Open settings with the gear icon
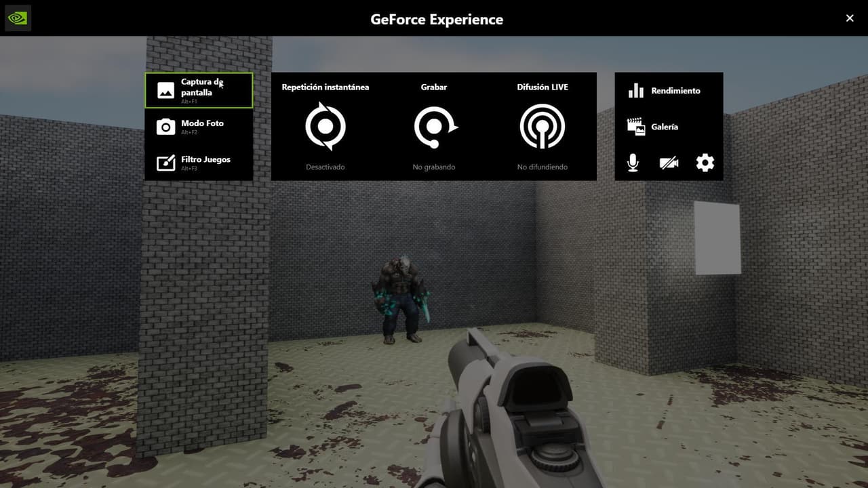 (x=705, y=163)
